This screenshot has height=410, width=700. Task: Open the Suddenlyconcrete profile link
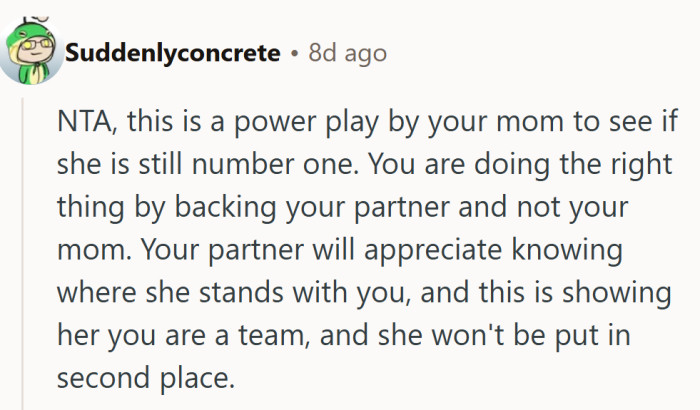(172, 53)
